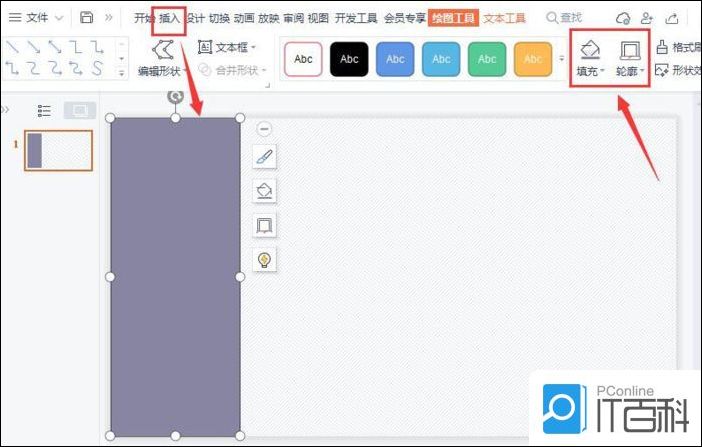Open the 文本框 text box dropdown
The height and width of the screenshot is (447, 702).
[x=227, y=47]
